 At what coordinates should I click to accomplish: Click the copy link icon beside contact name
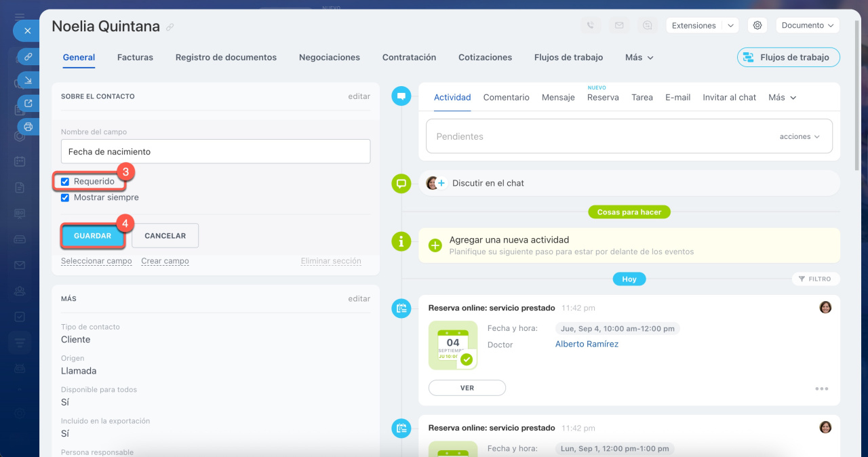[x=170, y=28]
